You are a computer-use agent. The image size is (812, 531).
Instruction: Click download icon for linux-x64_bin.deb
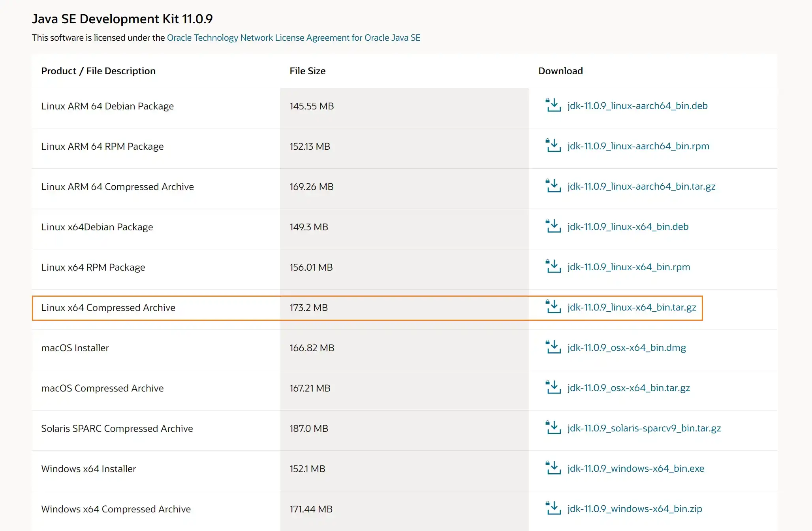coord(553,226)
